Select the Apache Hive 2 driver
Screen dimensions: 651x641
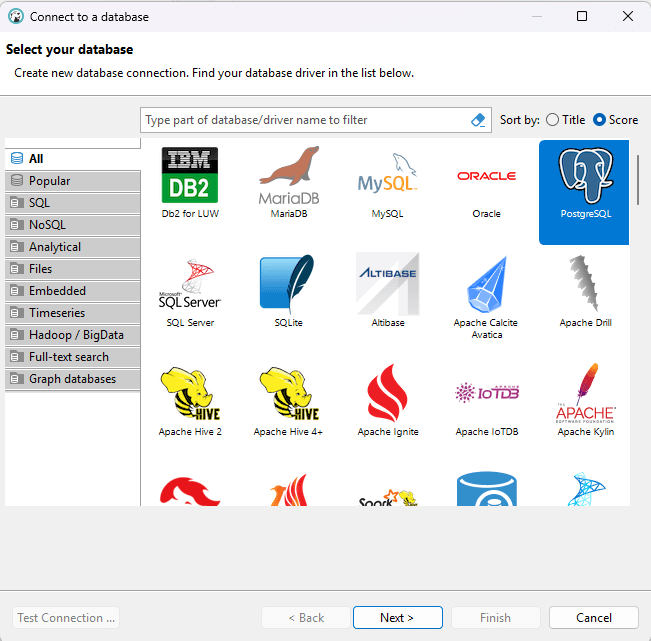click(x=190, y=397)
